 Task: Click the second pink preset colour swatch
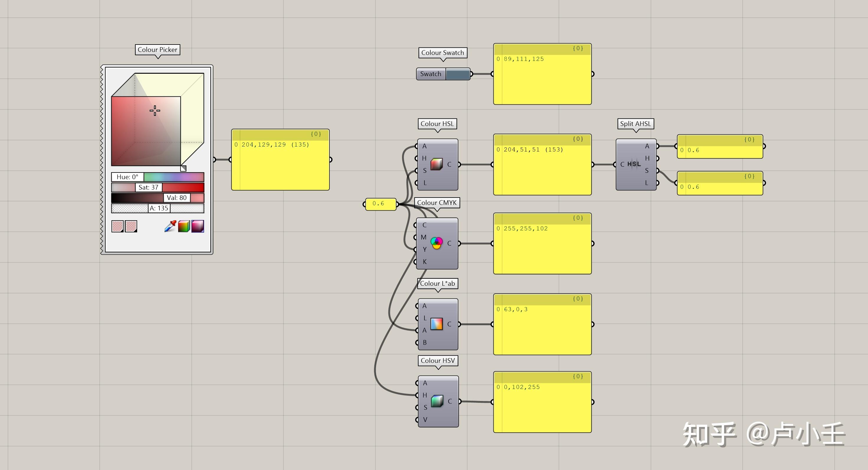131,226
